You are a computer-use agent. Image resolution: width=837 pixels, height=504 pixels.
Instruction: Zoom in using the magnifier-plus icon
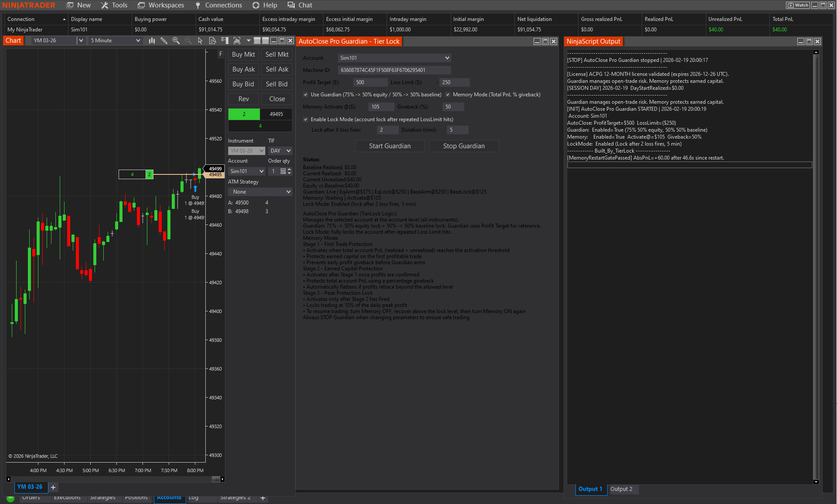tap(176, 40)
